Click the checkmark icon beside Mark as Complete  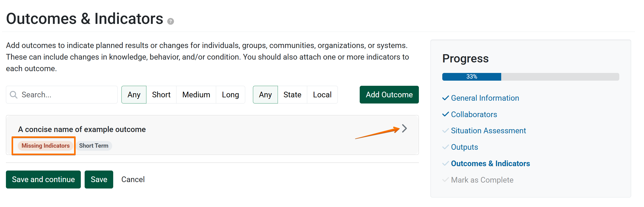pos(445,180)
